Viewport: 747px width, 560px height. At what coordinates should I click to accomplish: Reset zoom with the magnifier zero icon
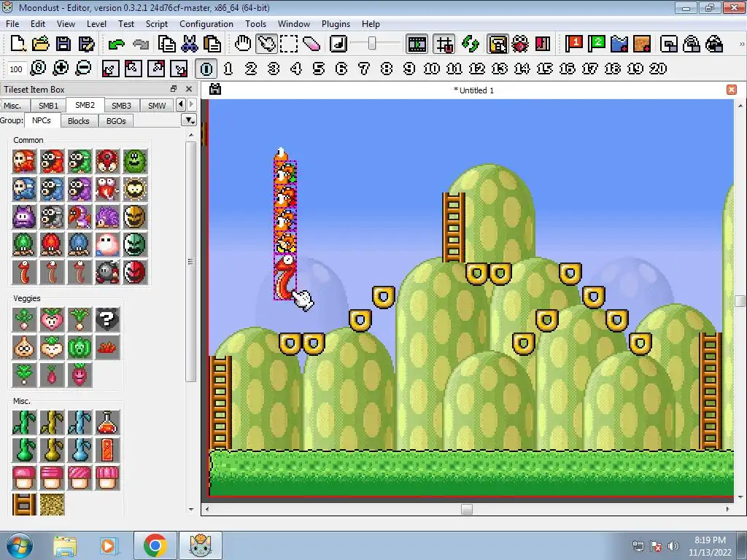pyautogui.click(x=38, y=68)
